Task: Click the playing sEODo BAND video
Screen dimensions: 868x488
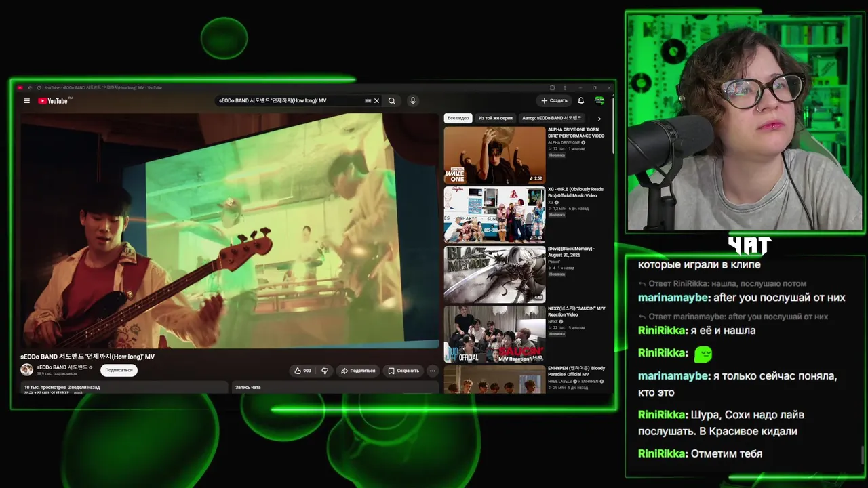Action: [229, 230]
